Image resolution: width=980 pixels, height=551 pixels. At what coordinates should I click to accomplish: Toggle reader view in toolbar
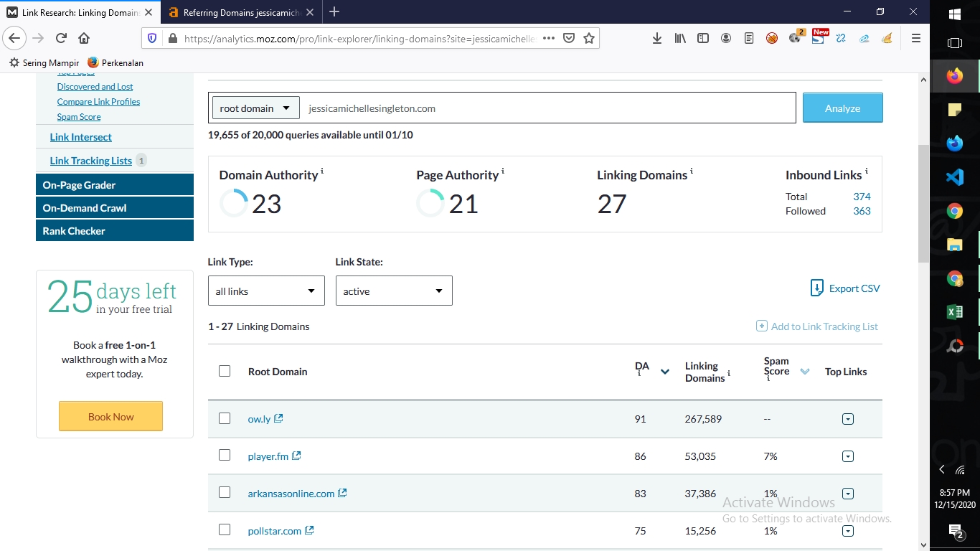coord(749,38)
